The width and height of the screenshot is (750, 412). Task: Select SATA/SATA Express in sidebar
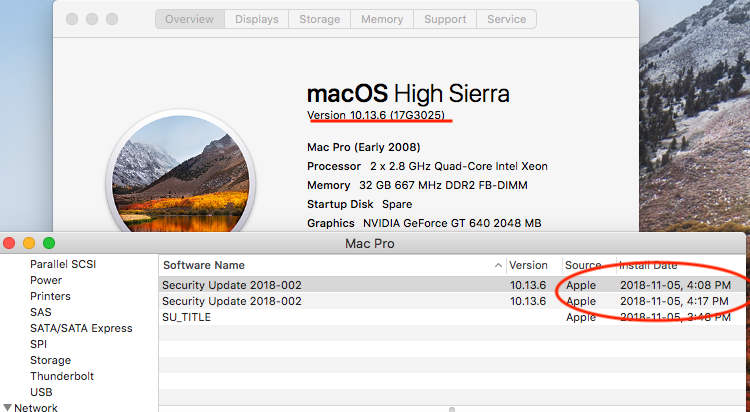(81, 328)
